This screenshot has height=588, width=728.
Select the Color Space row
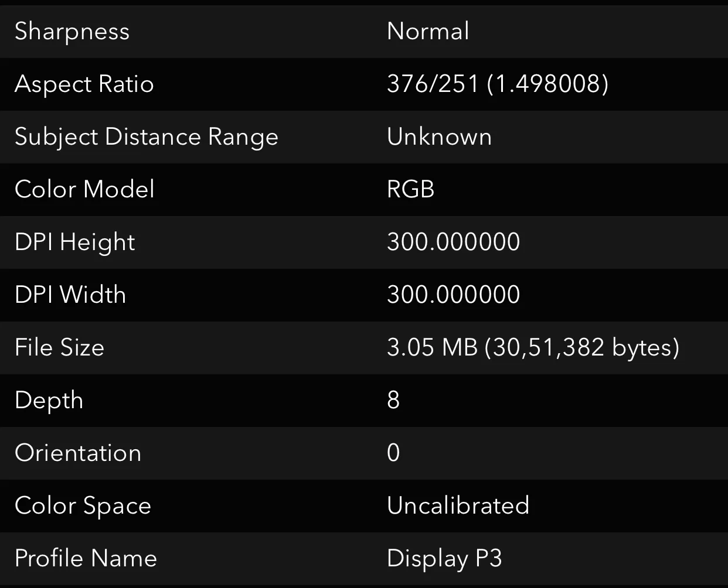(x=83, y=505)
